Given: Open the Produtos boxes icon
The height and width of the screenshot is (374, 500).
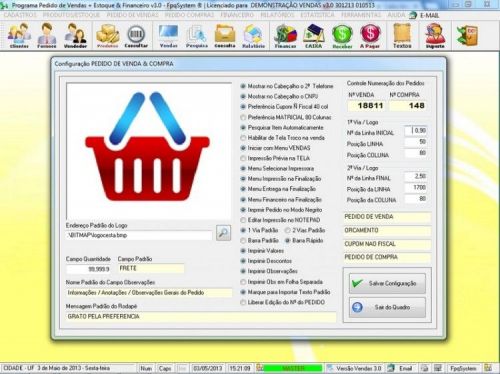Looking at the screenshot, I should pyautogui.click(x=108, y=35).
